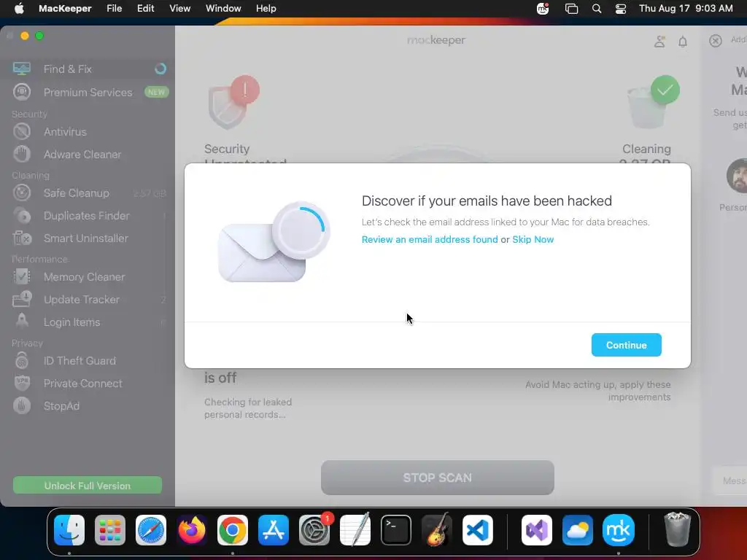747x560 pixels.
Task: Click the date and time in menu bar
Action: 686,8
